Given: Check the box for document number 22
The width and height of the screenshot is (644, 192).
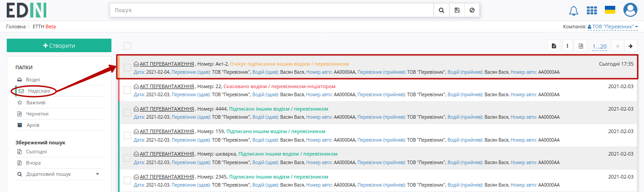Looking at the screenshot, I should pos(127,90).
